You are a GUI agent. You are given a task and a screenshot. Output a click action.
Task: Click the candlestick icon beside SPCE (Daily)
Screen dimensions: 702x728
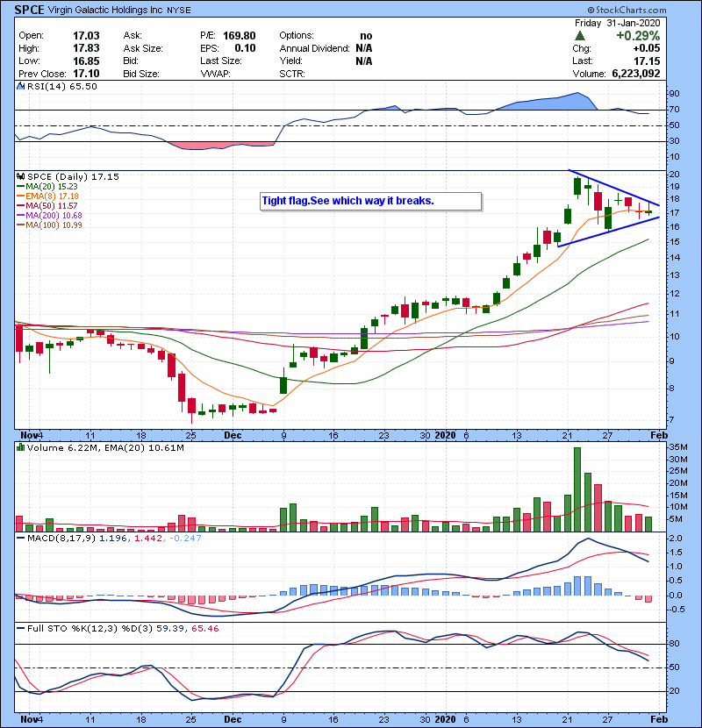click(20, 176)
